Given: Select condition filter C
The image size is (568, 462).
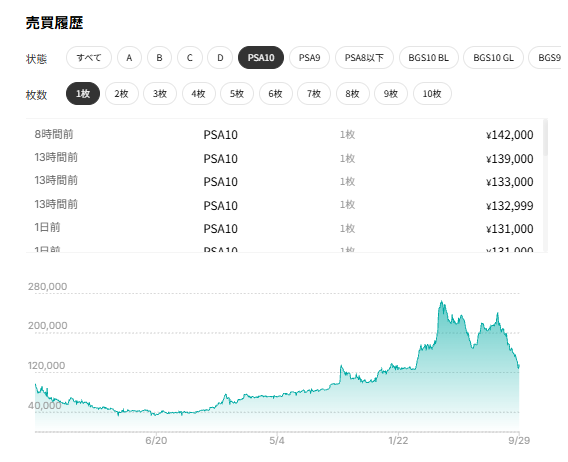Looking at the screenshot, I should (189, 58).
